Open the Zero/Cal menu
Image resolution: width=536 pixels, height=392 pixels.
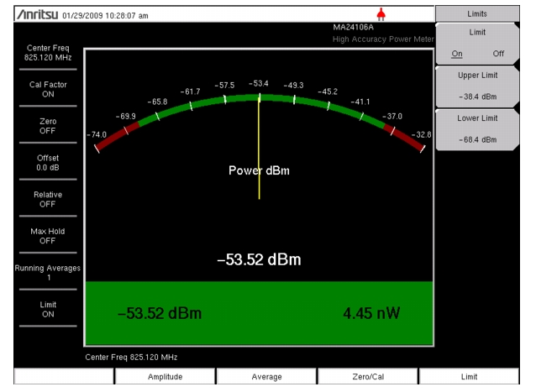coord(369,379)
